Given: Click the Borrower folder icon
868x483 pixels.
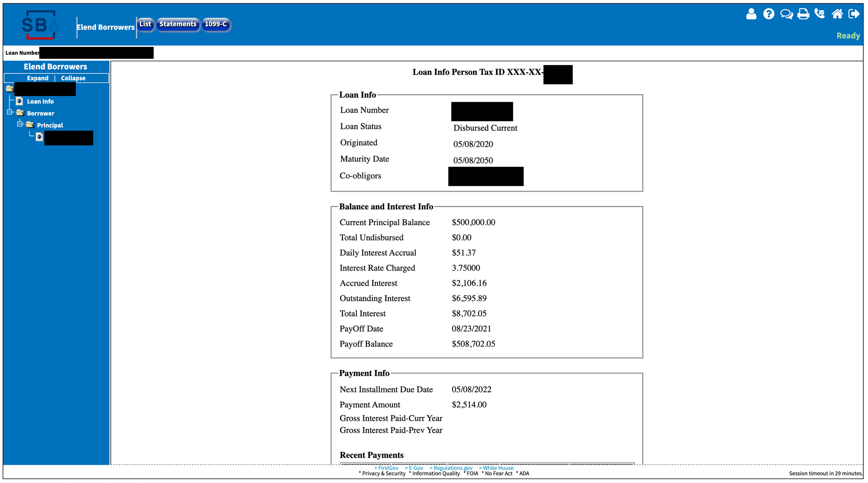Looking at the screenshot, I should pos(20,113).
